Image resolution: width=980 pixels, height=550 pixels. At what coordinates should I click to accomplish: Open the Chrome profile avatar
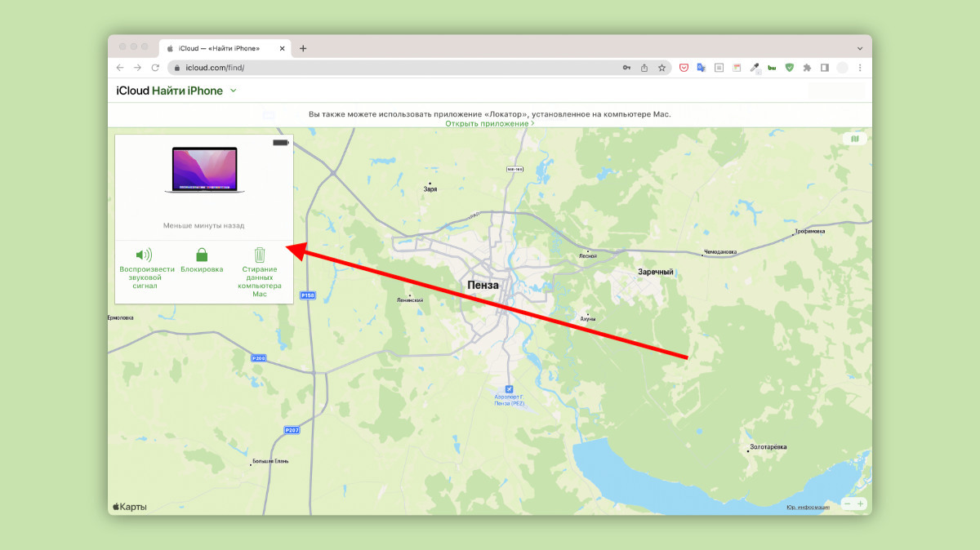tap(842, 68)
